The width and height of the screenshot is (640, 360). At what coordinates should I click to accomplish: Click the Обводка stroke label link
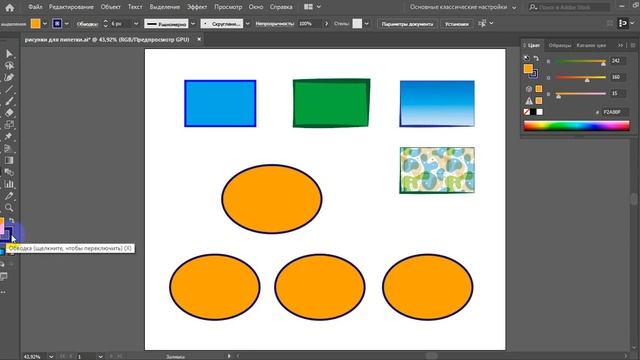pos(87,24)
